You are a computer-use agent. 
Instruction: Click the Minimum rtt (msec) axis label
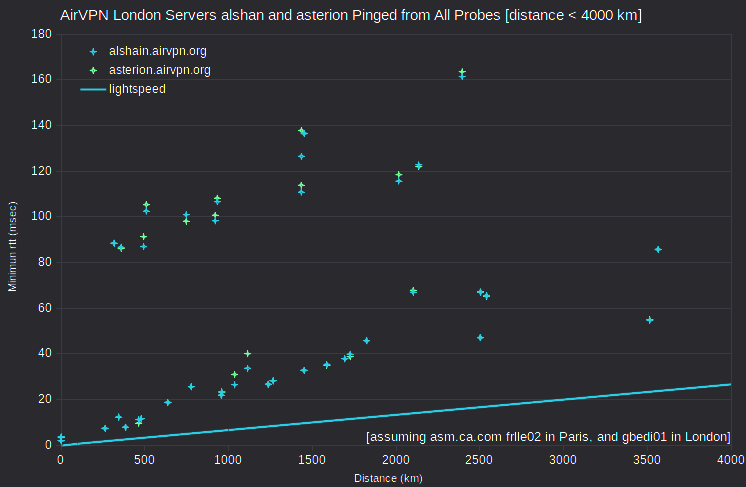(12, 246)
